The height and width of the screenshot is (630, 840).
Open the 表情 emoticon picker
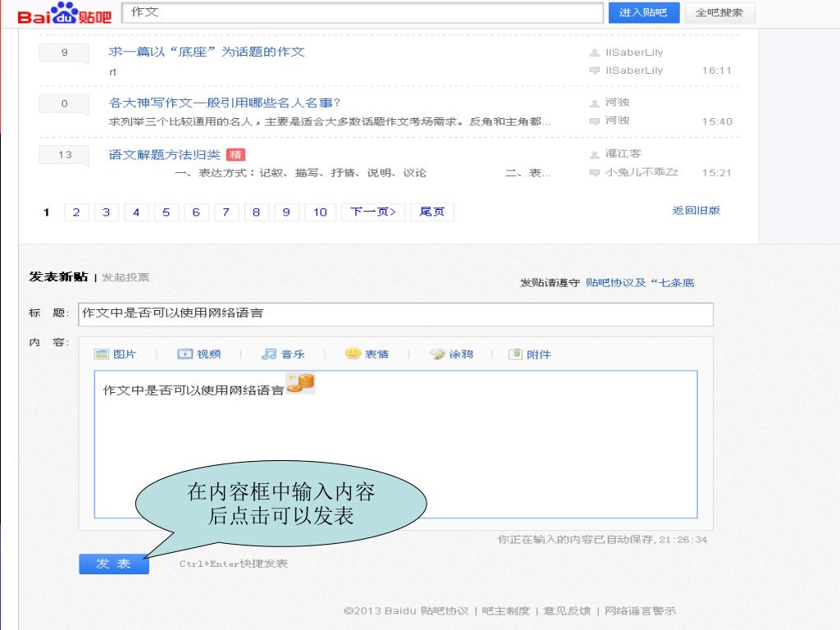click(367, 354)
